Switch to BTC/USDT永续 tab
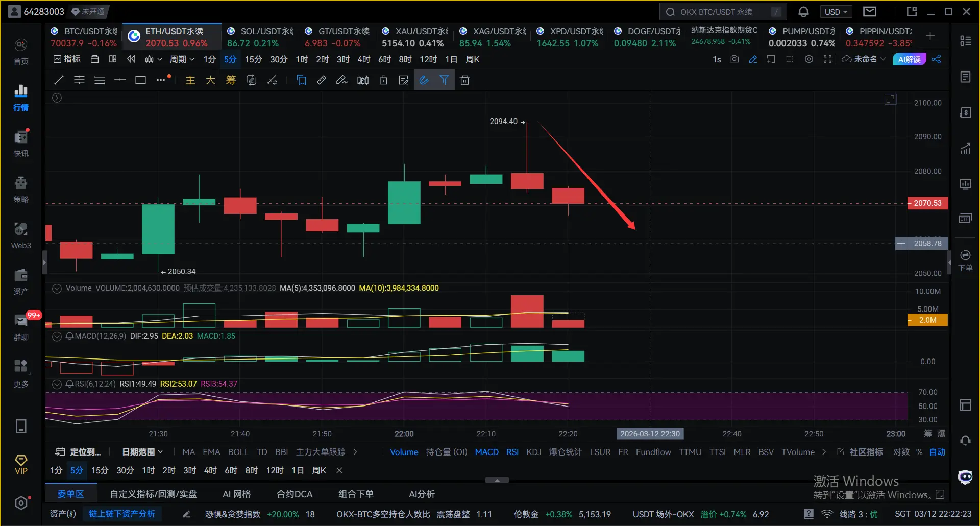The image size is (980, 526). pyautogui.click(x=84, y=37)
